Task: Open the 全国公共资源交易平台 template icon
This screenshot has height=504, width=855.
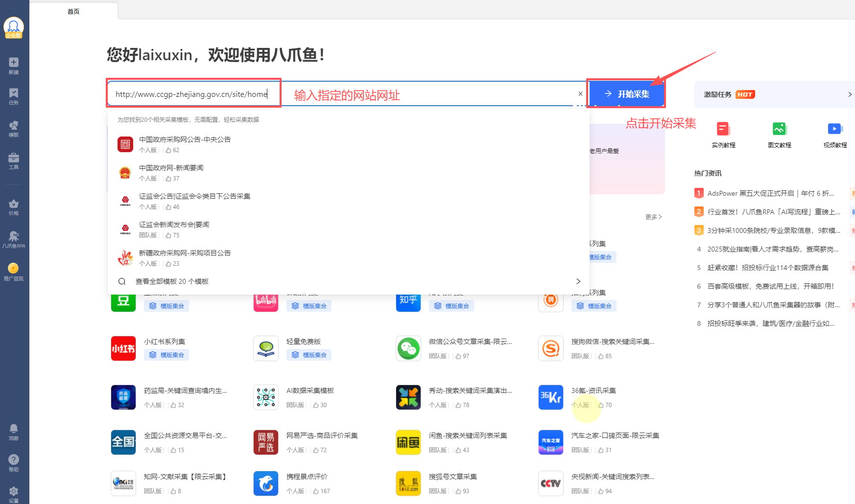Action: pyautogui.click(x=123, y=442)
